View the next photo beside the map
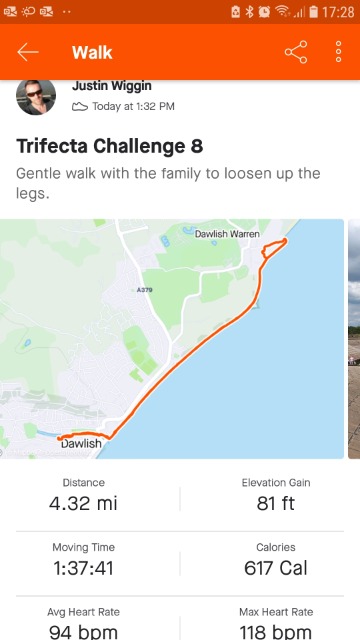360x640 pixels. click(354, 339)
